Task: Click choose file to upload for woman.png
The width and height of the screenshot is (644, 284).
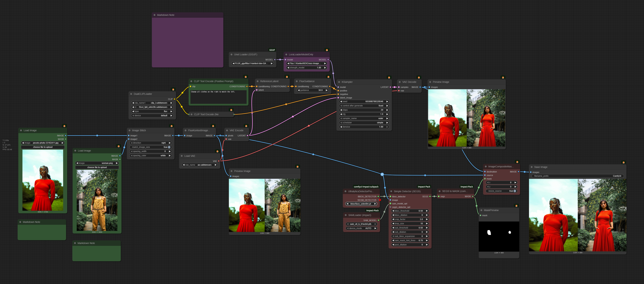Action: tap(97, 167)
